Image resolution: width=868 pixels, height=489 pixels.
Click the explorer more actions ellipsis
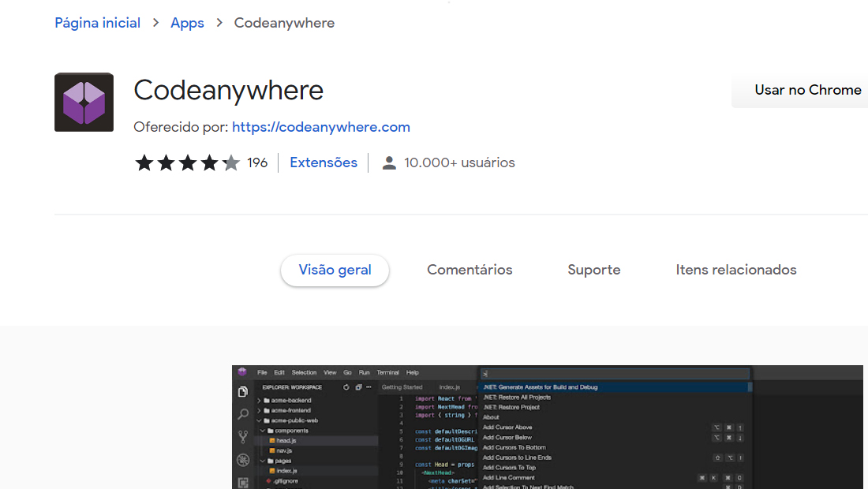pos(369,387)
